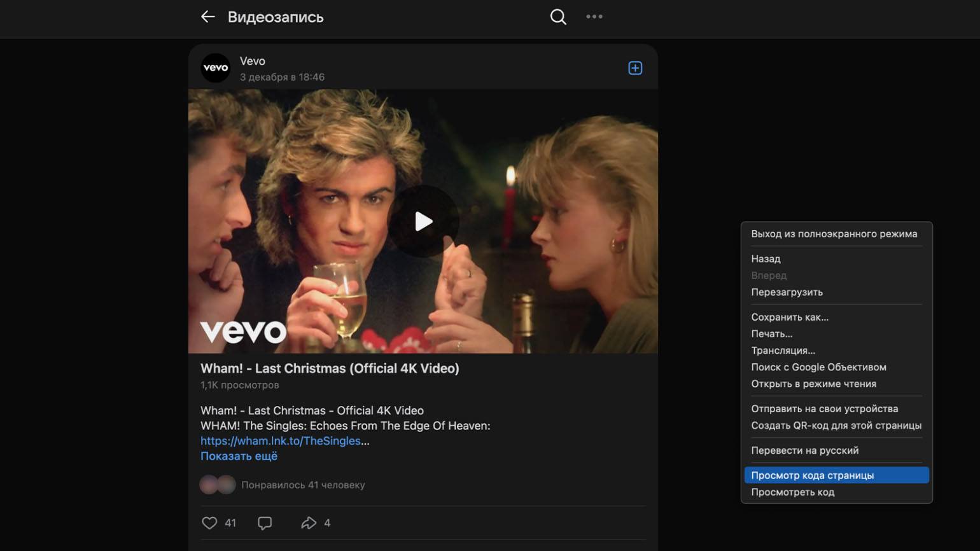Choose Перевести на русский
This screenshot has height=551, width=980.
click(x=804, y=450)
